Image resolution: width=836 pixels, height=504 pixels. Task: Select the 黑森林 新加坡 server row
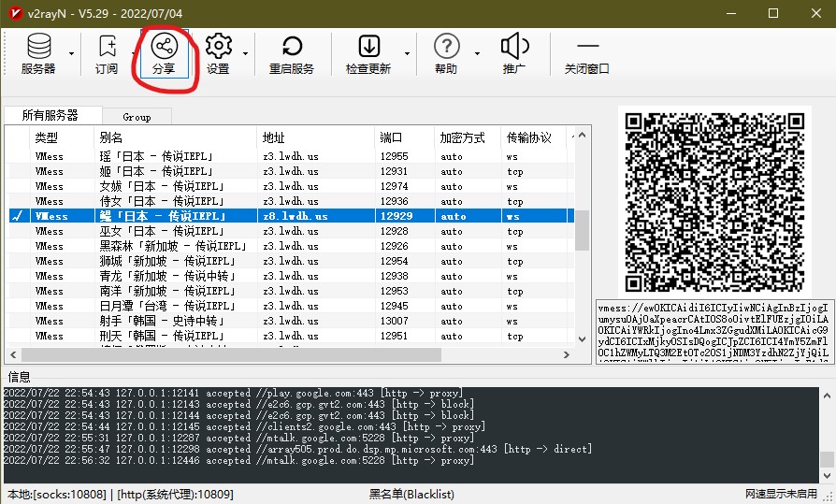pyautogui.click(x=291, y=246)
